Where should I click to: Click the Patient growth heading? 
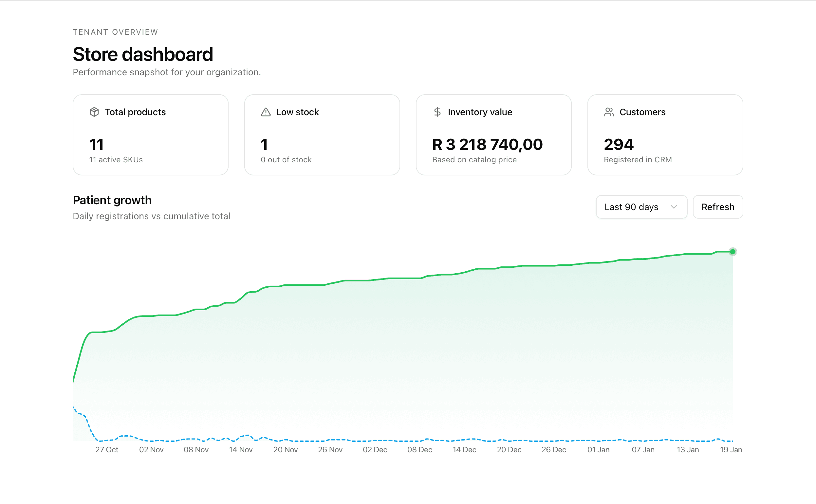coord(112,200)
